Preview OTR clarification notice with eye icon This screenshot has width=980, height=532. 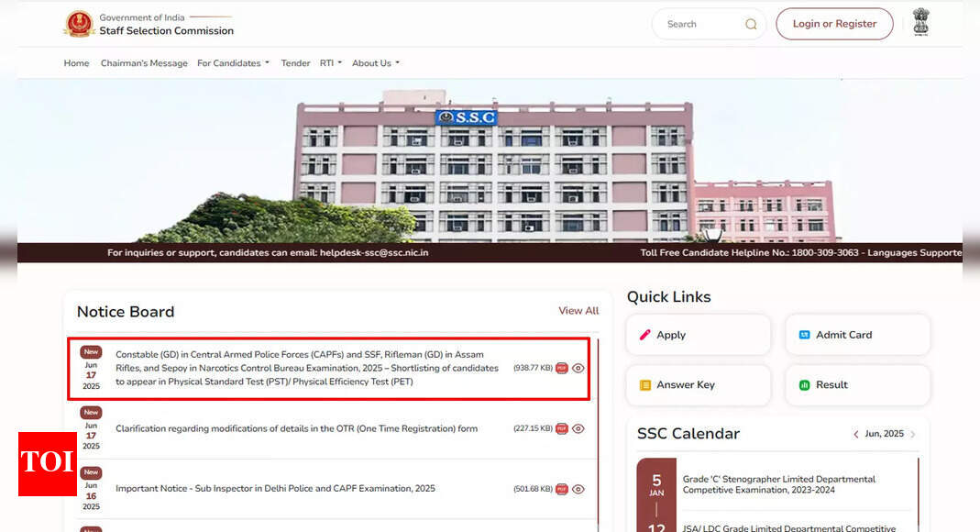coord(578,428)
